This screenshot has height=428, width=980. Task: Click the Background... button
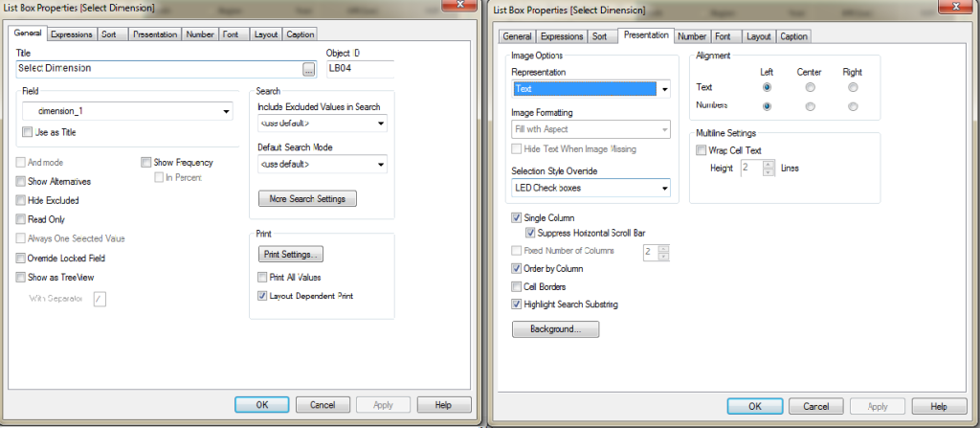point(556,328)
